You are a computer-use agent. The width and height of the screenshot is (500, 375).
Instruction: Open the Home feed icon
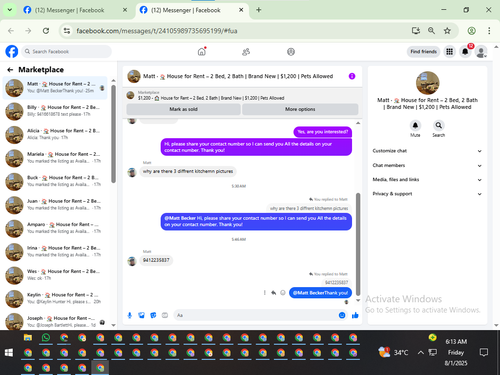click(202, 52)
